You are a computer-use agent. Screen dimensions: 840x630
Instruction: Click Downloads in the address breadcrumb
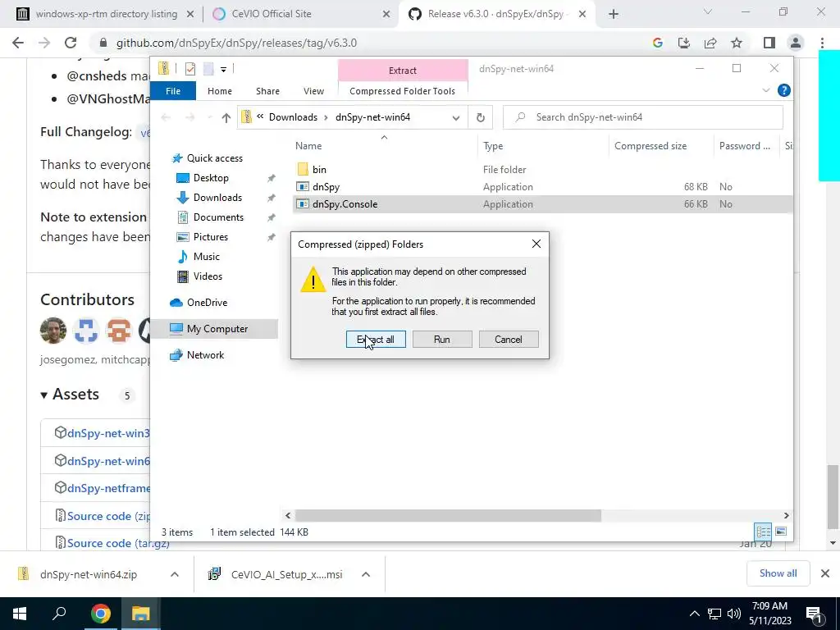(x=293, y=117)
